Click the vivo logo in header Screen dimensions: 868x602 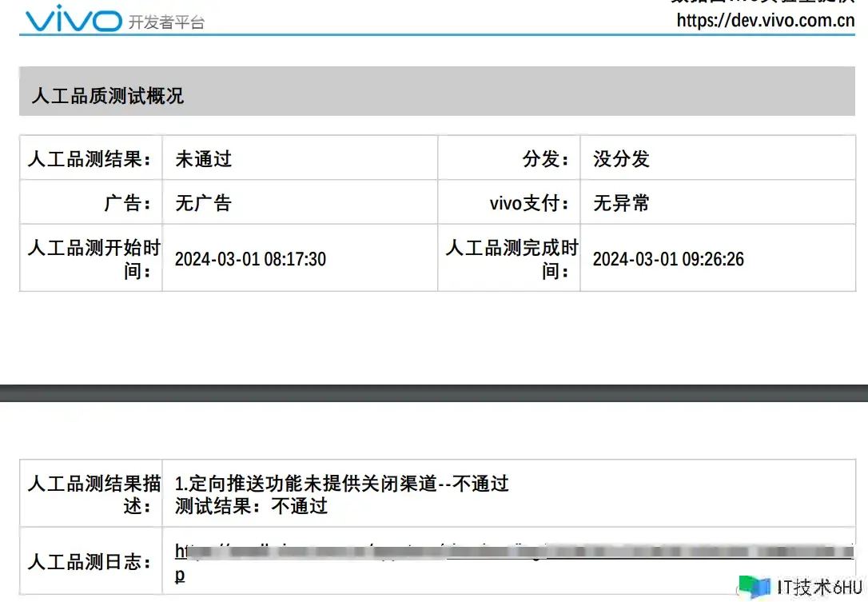click(73, 18)
